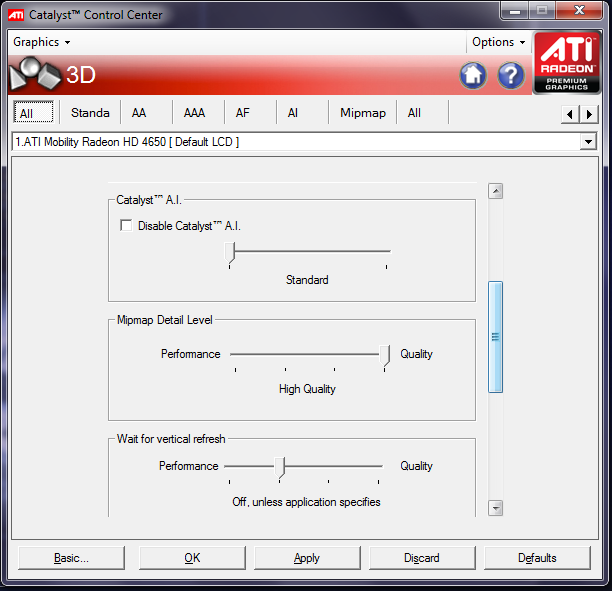Screen dimensions: 612x591
Task: Click the ATI icon in the title bar
Action: (x=16, y=15)
